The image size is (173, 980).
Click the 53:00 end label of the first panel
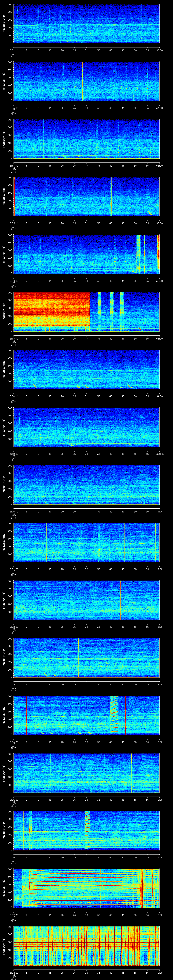click(160, 50)
